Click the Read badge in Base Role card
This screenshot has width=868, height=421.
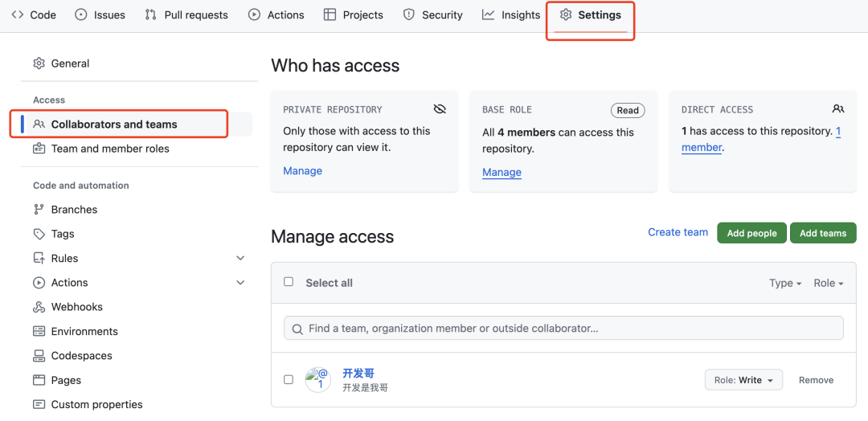(x=628, y=111)
